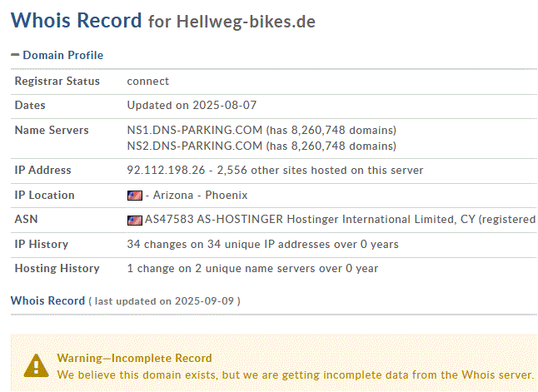Click the US flag next to AS47583
This screenshot has height=392, width=538.
coord(134,221)
